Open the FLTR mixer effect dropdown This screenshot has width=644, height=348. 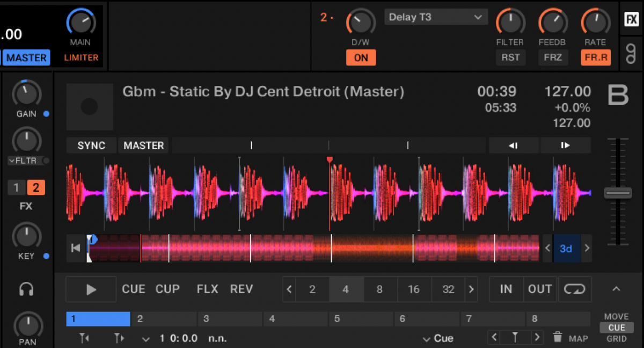24,161
